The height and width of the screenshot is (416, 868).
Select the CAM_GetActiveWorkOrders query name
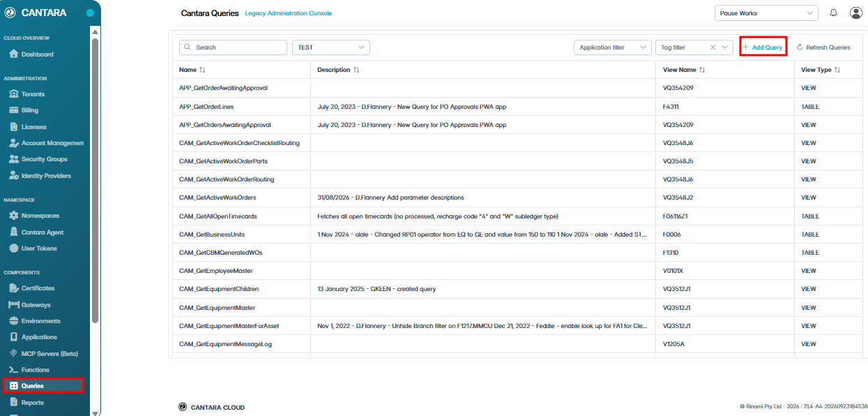click(x=218, y=198)
